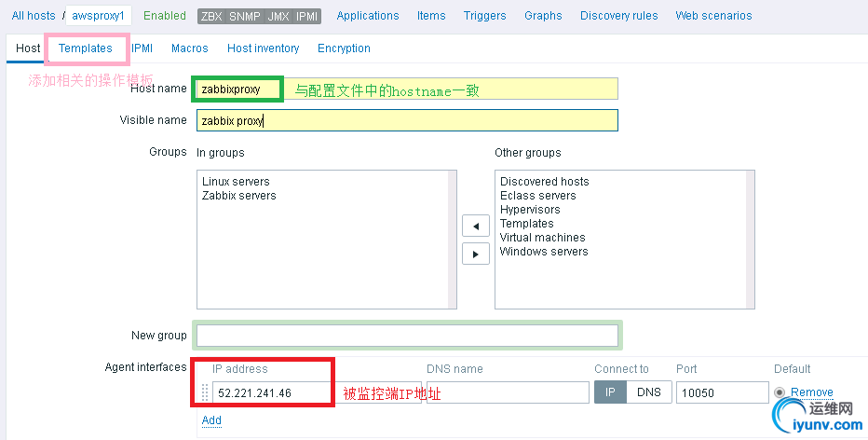Select Windows servers in Other groups
This screenshot has width=868, height=440.
[x=544, y=251]
